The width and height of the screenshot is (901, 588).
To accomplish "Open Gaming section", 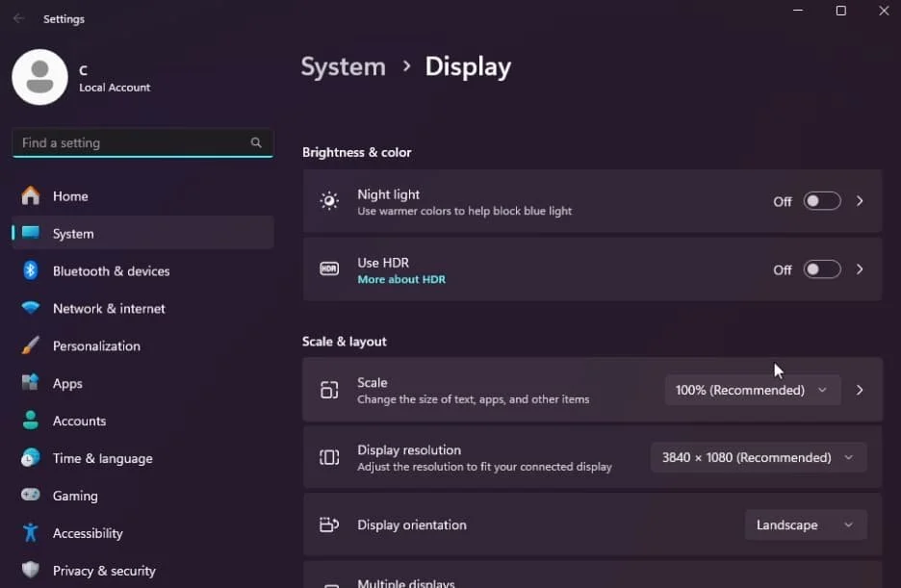I will 142,496.
